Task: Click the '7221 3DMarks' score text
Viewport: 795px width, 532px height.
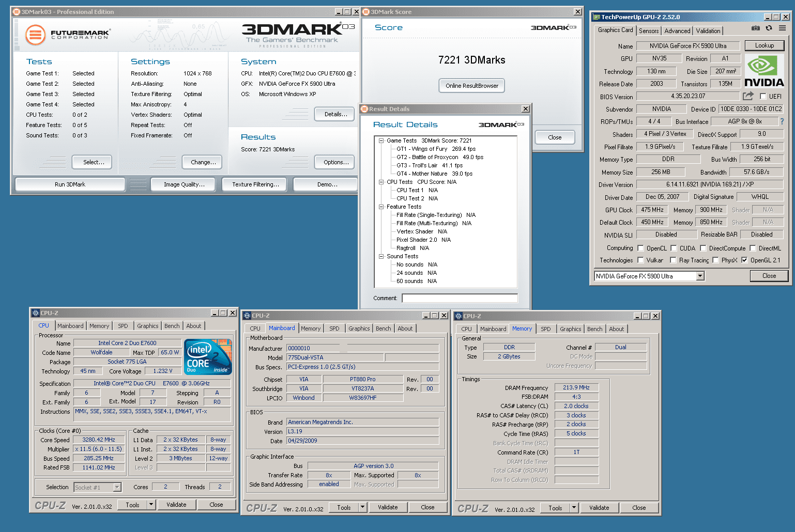Action: click(x=471, y=60)
